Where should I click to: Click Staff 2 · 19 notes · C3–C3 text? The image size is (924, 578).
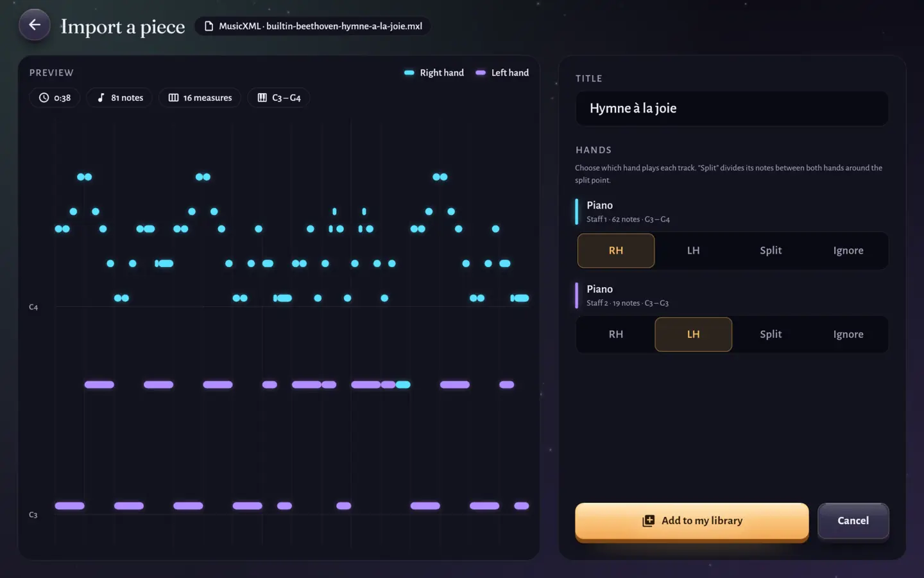point(628,303)
